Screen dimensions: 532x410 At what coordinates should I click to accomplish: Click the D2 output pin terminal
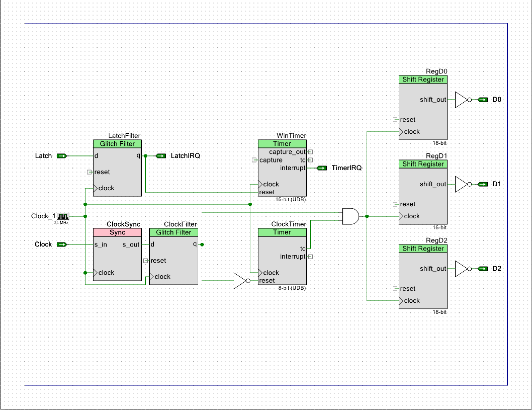coord(483,269)
